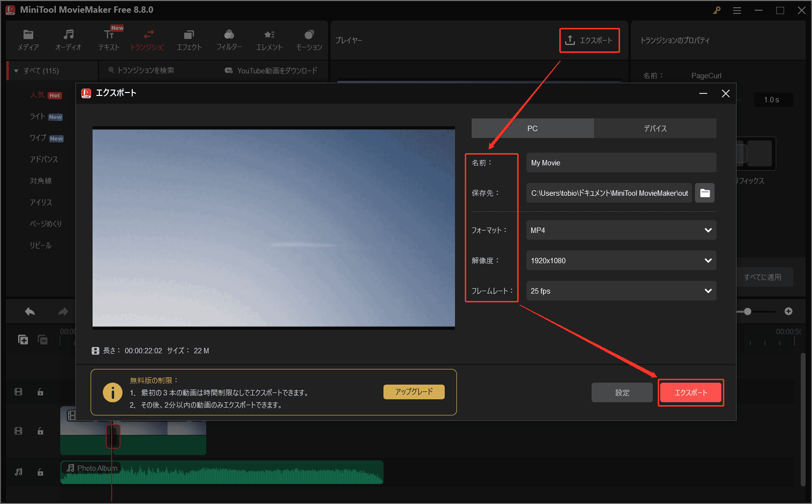812x504 pixels.
Task: Switch to the デバイス export tab
Action: pyautogui.click(x=655, y=128)
